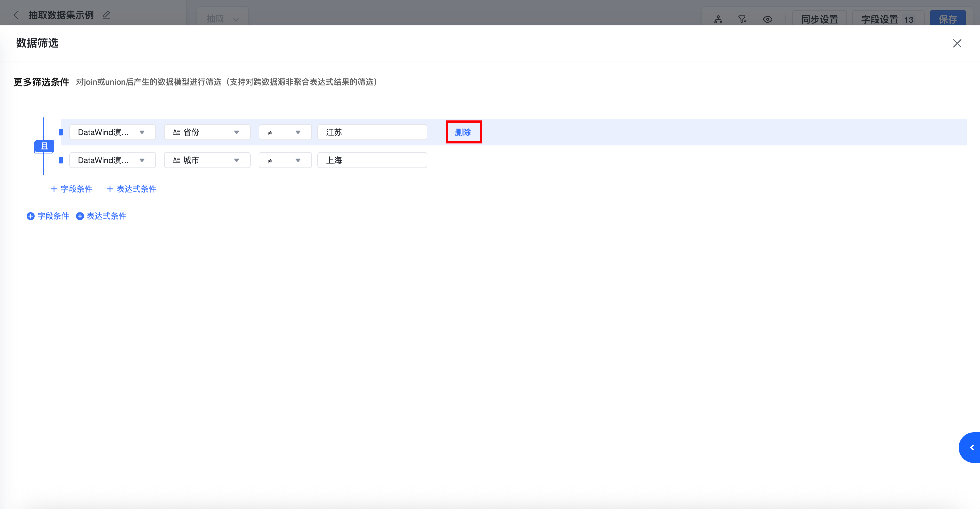980x509 pixels.
Task: Click the 保存 button
Action: point(947,19)
